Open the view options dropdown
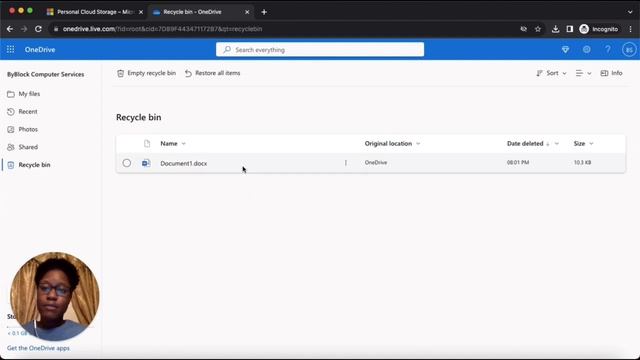Image resolution: width=640 pixels, height=360 pixels. tap(583, 73)
